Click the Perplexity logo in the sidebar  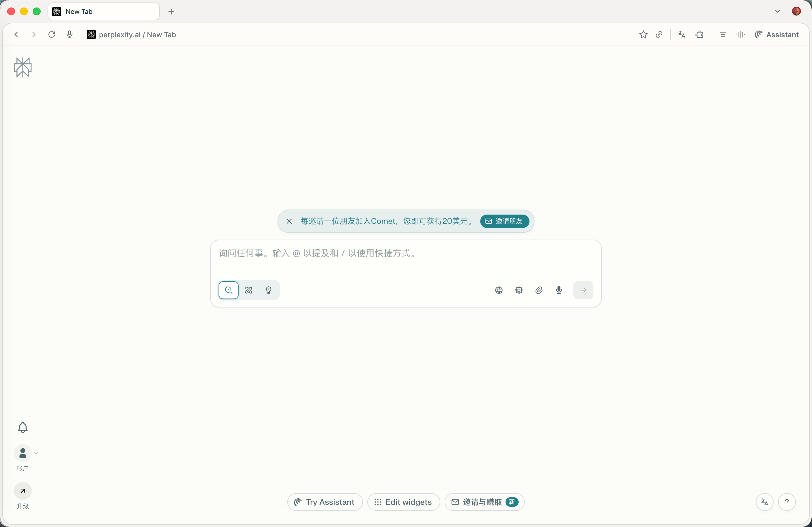click(23, 67)
